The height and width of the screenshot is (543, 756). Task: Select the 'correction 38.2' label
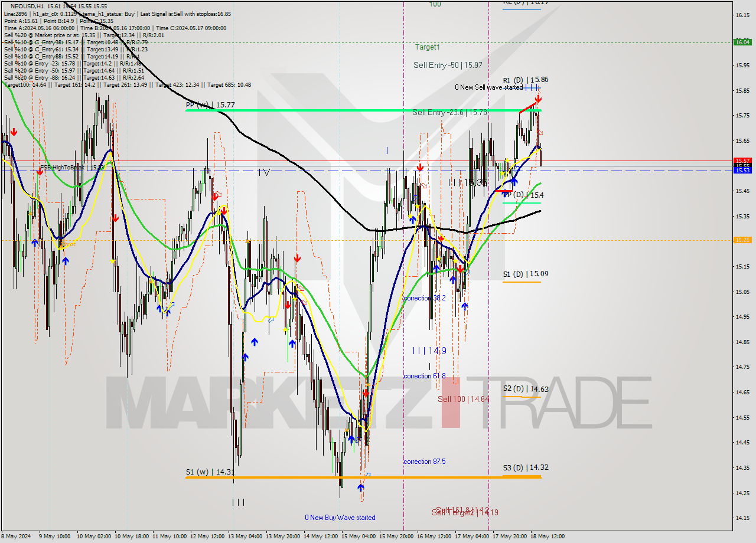424,298
